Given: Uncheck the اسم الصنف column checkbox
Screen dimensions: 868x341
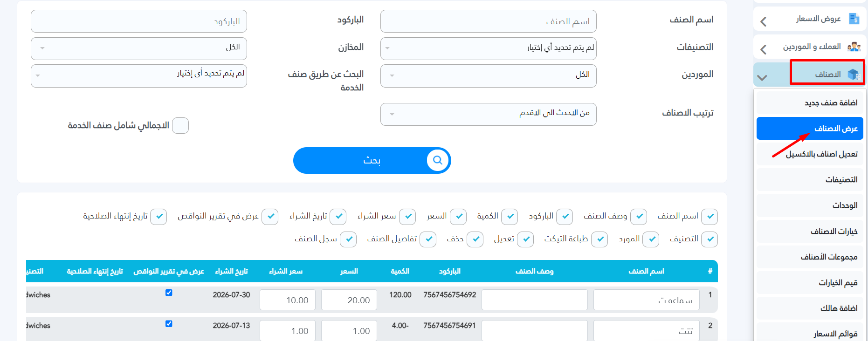Looking at the screenshot, I should tap(710, 217).
